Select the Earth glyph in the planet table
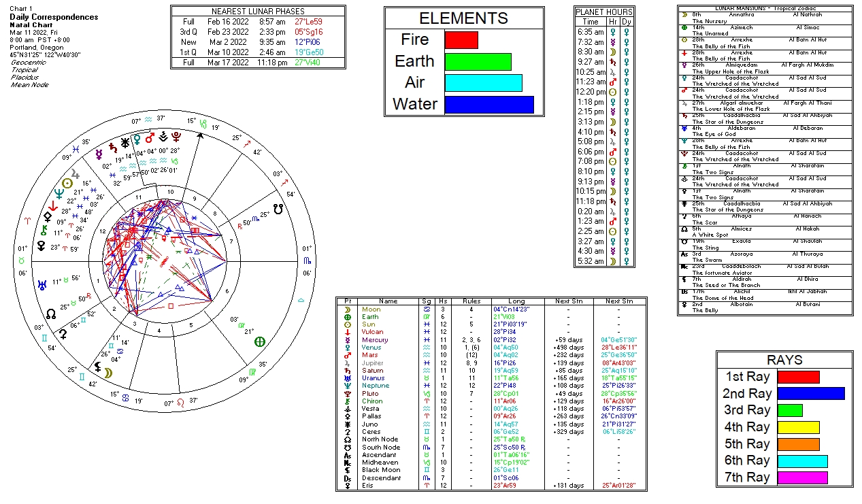862x504 pixels. tap(347, 317)
